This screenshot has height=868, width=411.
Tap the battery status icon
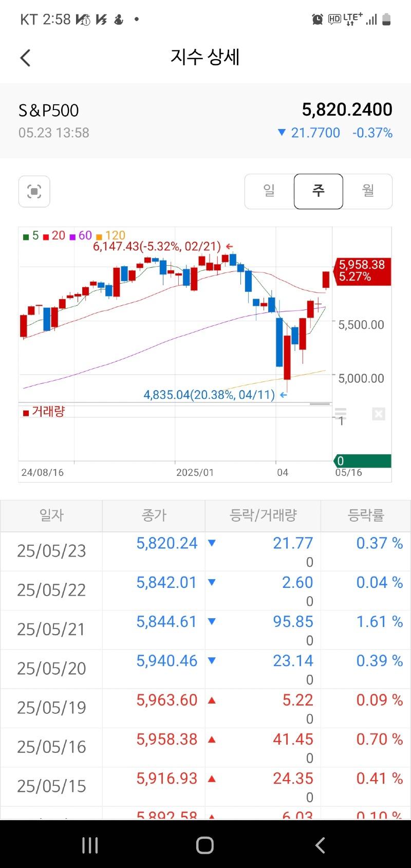coord(386,20)
